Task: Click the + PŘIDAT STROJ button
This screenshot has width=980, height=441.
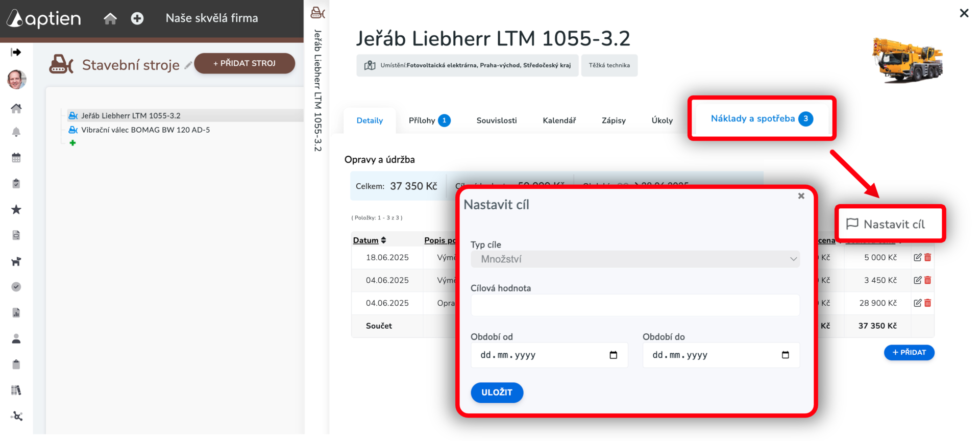Action: point(244,63)
